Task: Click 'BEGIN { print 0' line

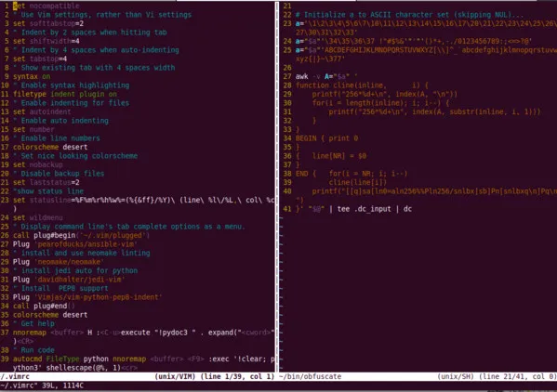Action: pos(326,138)
